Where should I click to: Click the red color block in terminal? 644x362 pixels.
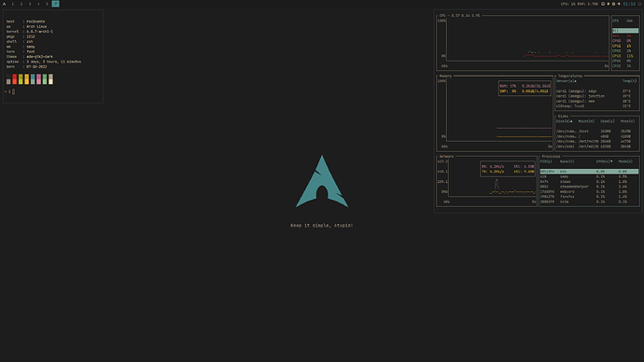[14, 79]
